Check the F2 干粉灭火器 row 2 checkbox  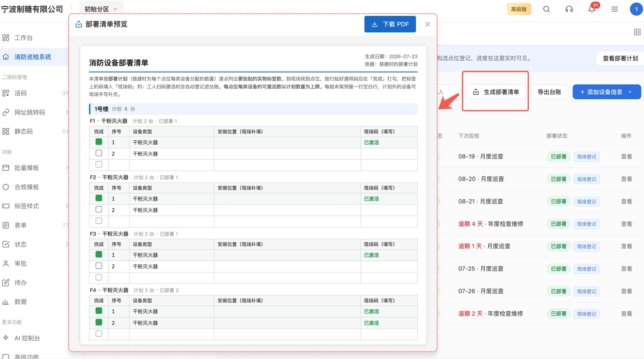[99, 209]
